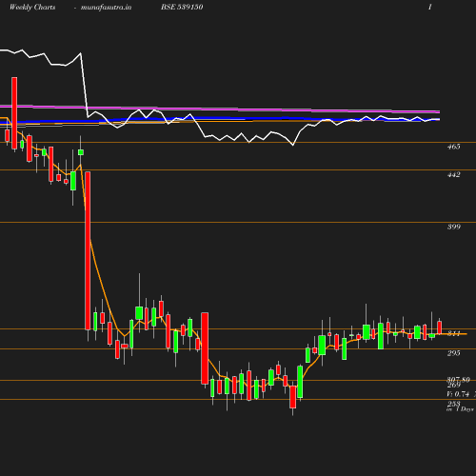Click the "V: 0.74" volume label
This screenshot has height=476, width=476.
[x=458, y=394]
